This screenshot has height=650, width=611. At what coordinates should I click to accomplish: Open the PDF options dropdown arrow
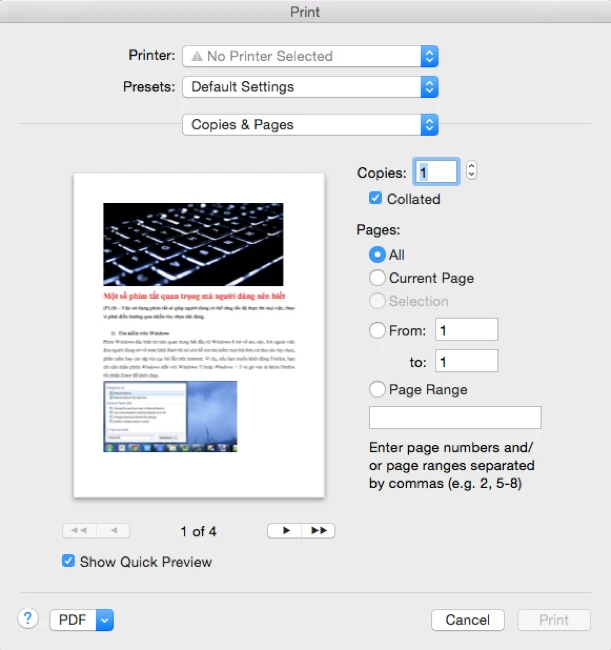coord(105,620)
